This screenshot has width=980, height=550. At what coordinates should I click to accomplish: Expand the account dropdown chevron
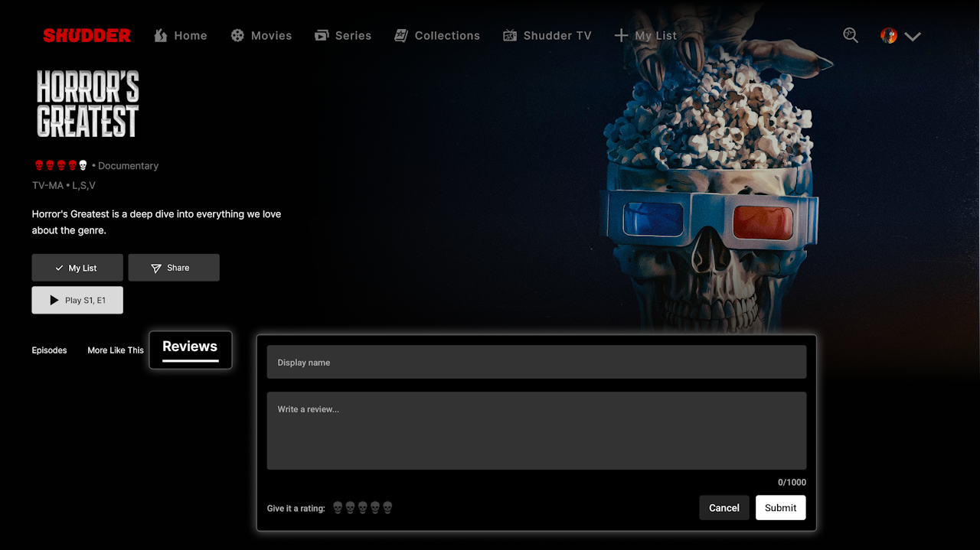click(913, 36)
